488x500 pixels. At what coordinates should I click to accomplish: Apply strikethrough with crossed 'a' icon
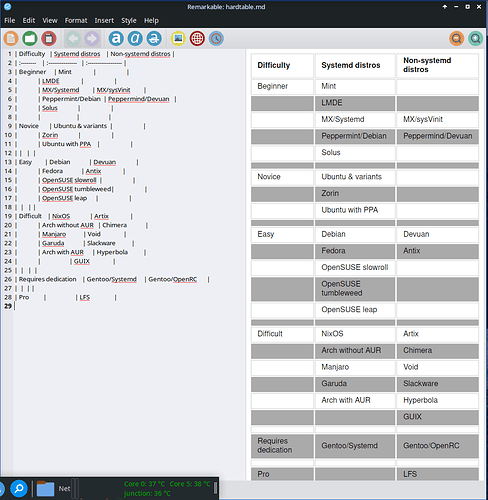[154, 39]
